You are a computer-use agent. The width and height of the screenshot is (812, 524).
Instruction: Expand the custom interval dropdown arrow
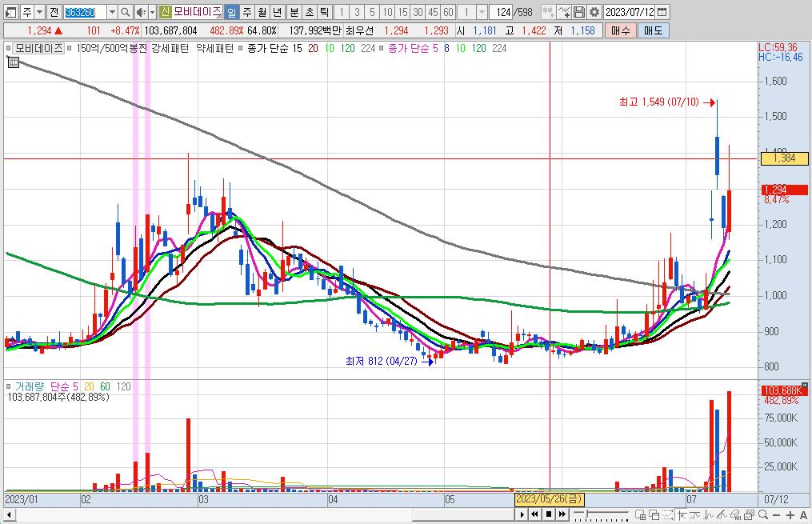(x=482, y=12)
